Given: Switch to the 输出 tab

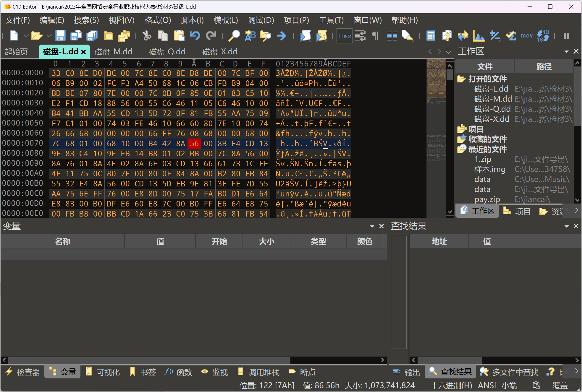Looking at the screenshot, I should coord(407,372).
